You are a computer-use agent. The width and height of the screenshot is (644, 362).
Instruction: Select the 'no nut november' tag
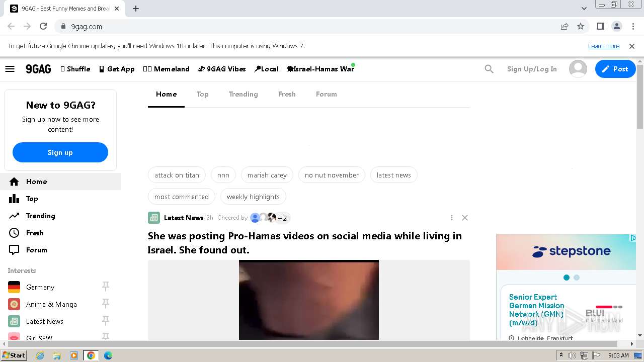(332, 175)
